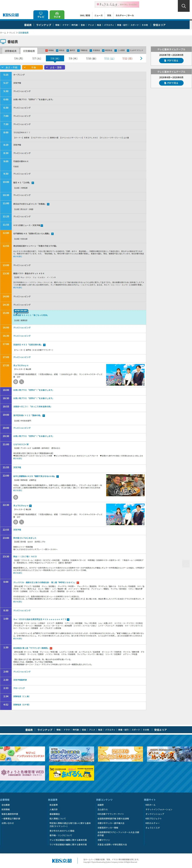Open the 自転車交通安全CMコンテスト banner
The image size is (192, 868).
coord(72,754)
